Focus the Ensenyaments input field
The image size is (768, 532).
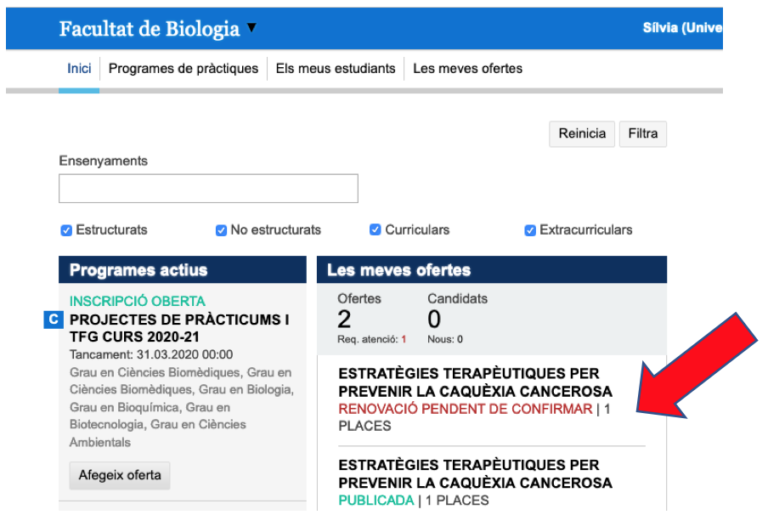pos(208,189)
